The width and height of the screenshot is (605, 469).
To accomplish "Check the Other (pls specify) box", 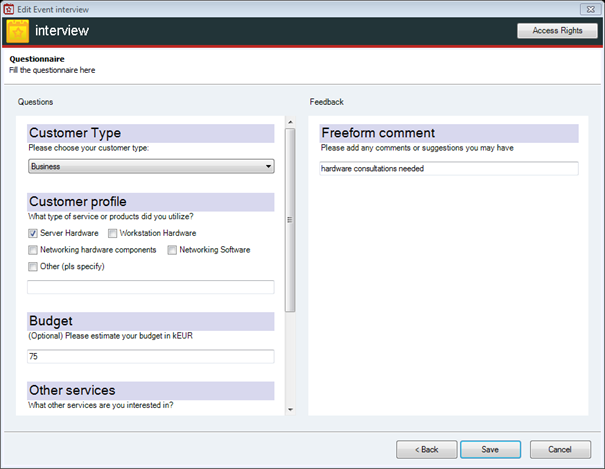I will (x=33, y=267).
